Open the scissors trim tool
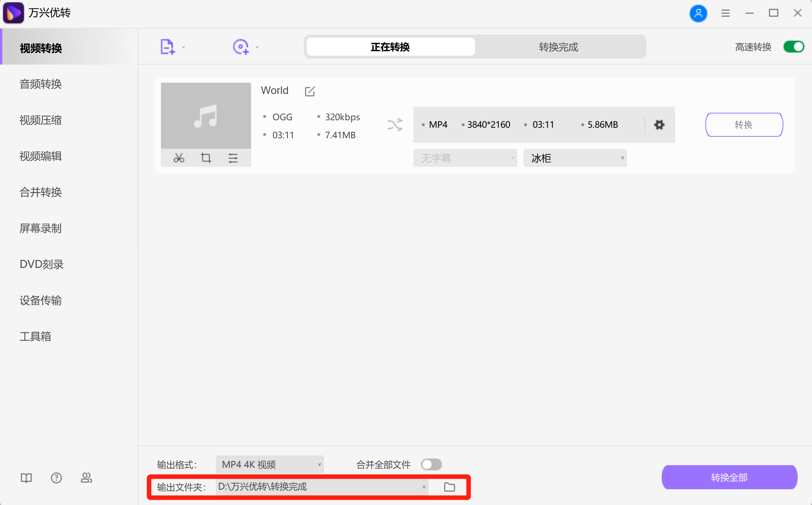 (179, 158)
